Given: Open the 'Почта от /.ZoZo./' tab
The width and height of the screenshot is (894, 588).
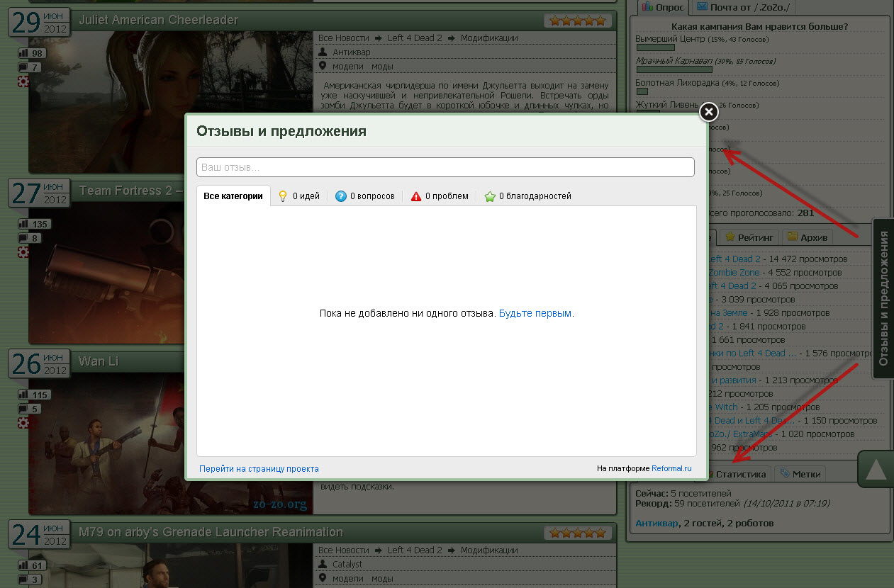Looking at the screenshot, I should (x=744, y=7).
